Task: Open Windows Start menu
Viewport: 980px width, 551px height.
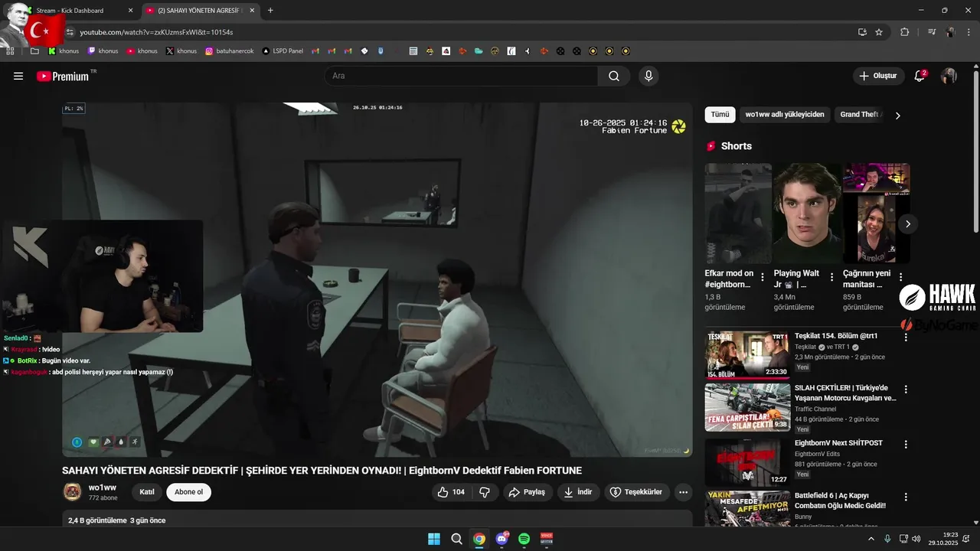Action: pyautogui.click(x=434, y=539)
